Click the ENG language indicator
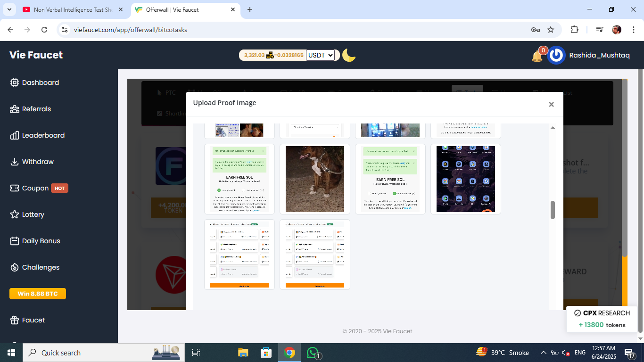 point(580,353)
